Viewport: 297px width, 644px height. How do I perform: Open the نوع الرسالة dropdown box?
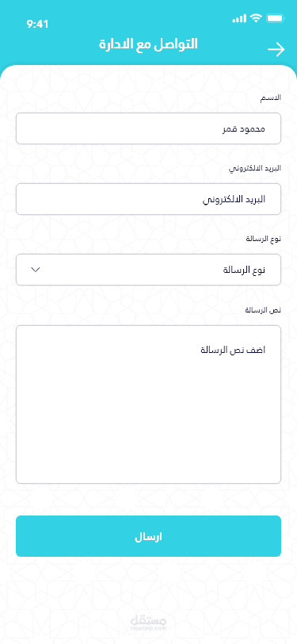(149, 270)
